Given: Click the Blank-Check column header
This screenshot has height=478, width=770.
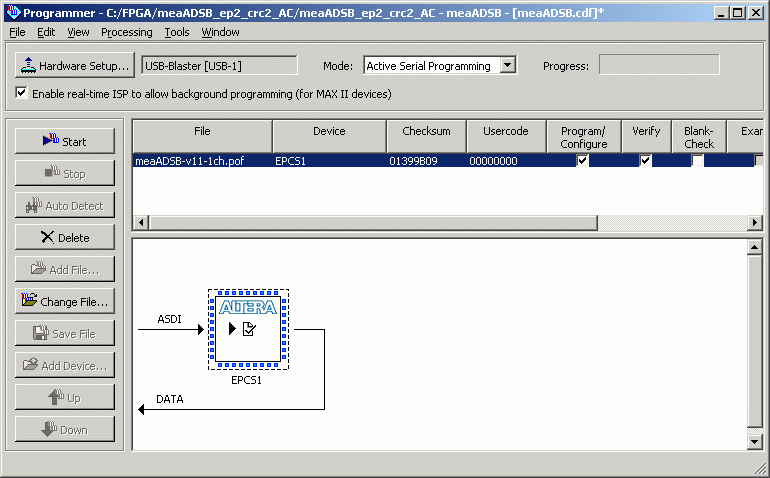Looking at the screenshot, I should click(699, 137).
